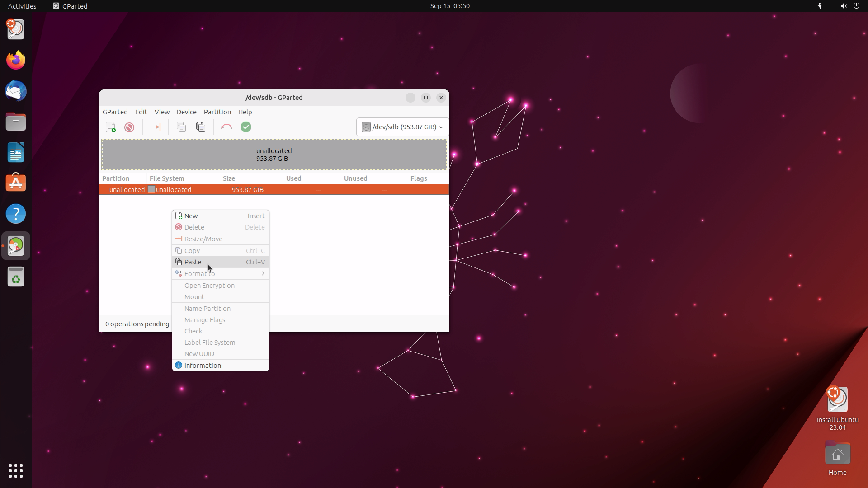Open Help from the dock

click(x=16, y=214)
